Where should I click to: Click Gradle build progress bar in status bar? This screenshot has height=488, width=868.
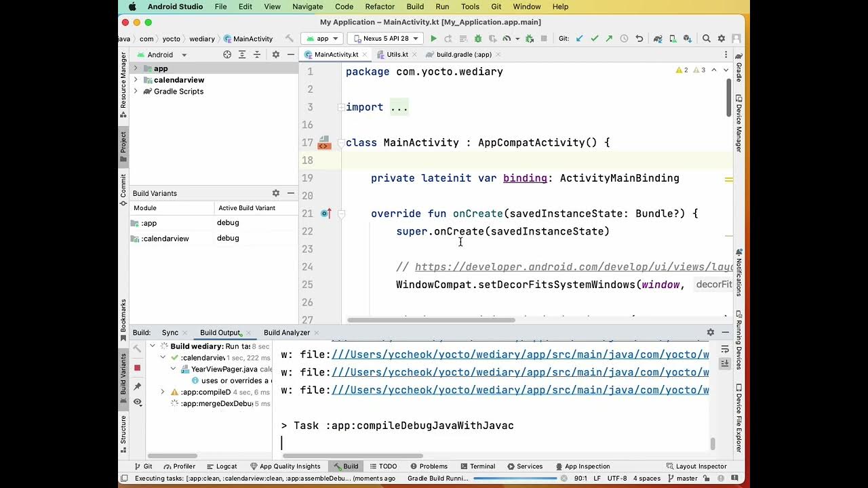[x=515, y=479]
